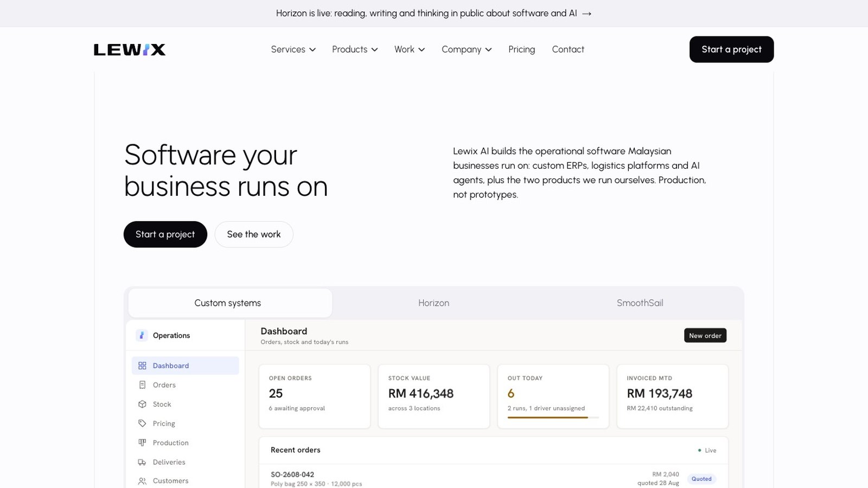Click the Out Today stat card value 6
This screenshot has height=488, width=868.
511,394
